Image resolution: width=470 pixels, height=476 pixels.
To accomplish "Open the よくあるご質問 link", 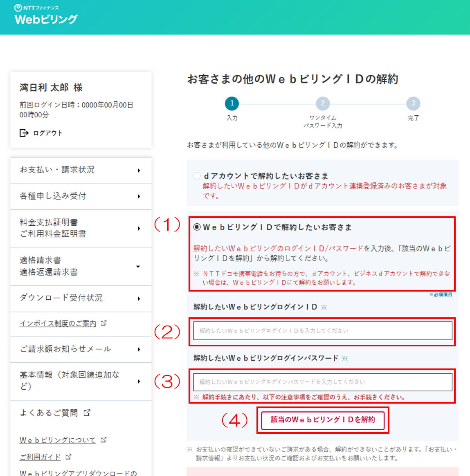I will click(x=49, y=413).
